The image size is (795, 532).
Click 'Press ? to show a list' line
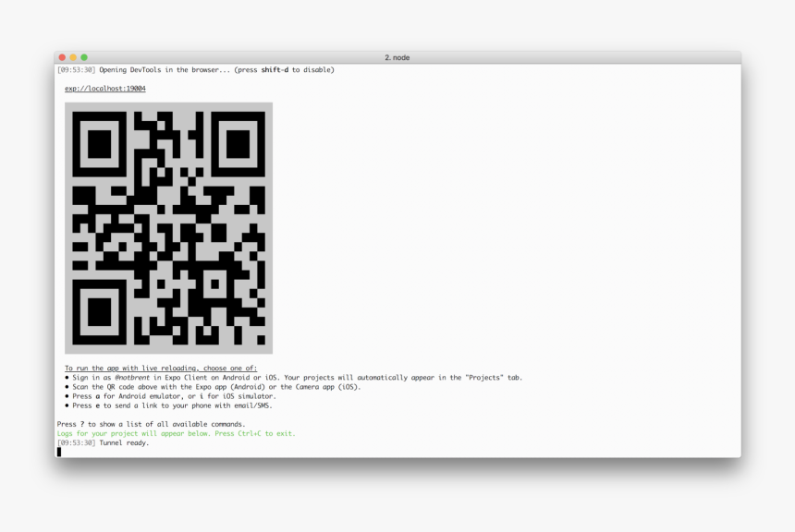click(x=151, y=424)
